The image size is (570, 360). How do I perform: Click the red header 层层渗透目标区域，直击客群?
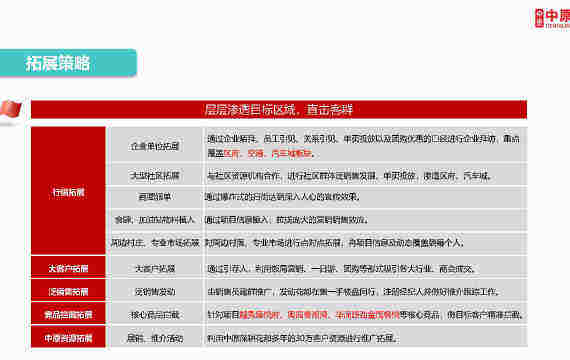[x=279, y=109]
